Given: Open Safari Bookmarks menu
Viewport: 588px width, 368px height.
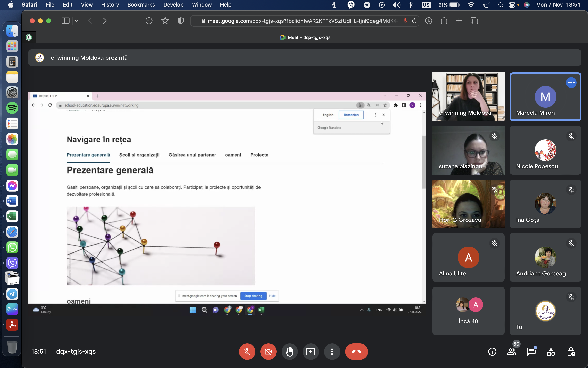Looking at the screenshot, I should pyautogui.click(x=141, y=5).
